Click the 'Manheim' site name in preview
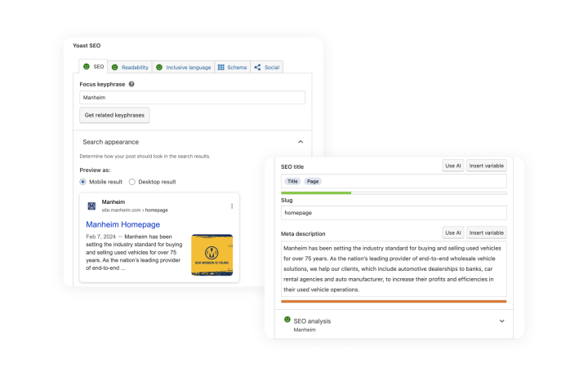The width and height of the screenshot is (588, 376). pyautogui.click(x=114, y=201)
